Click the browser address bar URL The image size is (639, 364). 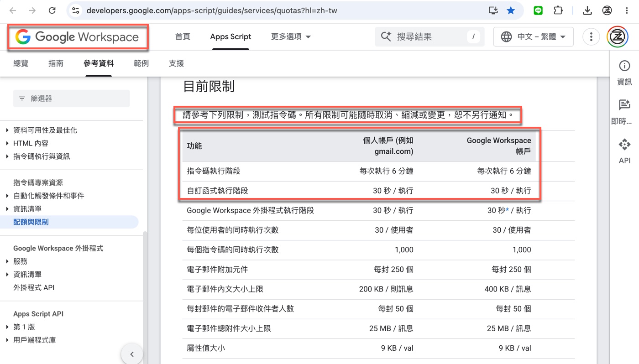(x=212, y=10)
